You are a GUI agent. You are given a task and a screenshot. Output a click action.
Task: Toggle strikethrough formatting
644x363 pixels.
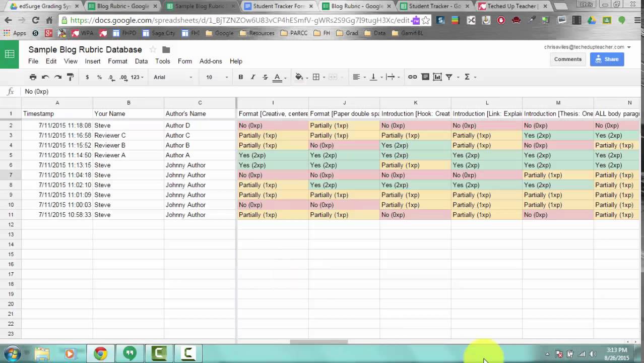[x=265, y=77]
